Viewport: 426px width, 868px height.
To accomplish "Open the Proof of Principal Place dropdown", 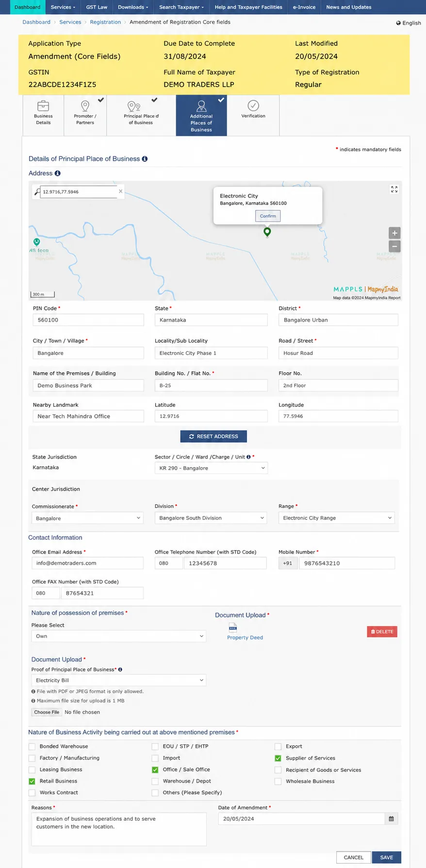I will (119, 680).
